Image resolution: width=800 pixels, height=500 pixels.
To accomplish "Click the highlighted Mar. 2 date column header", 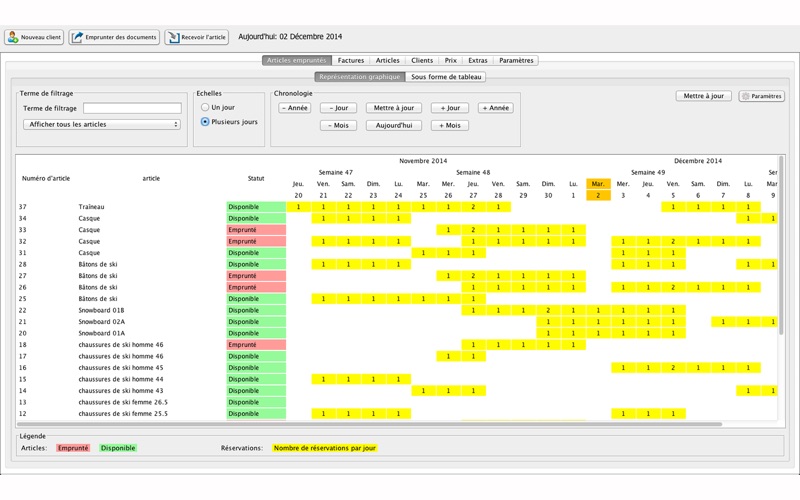I will [598, 189].
